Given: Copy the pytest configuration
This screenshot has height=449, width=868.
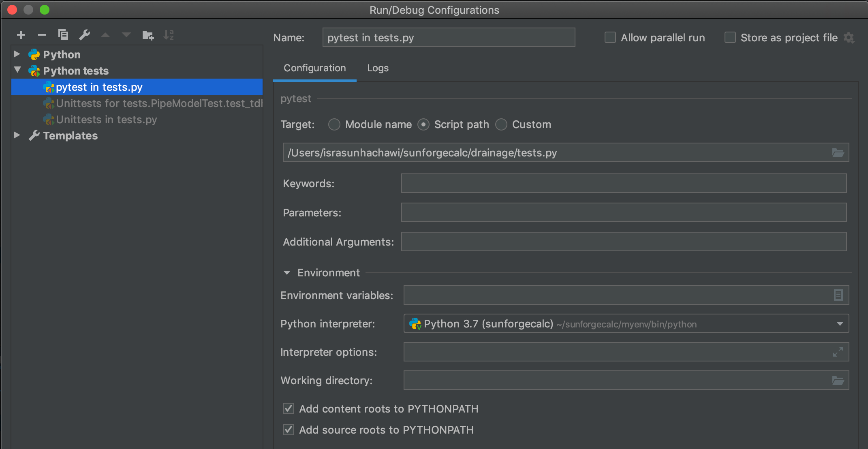Looking at the screenshot, I should (x=63, y=35).
